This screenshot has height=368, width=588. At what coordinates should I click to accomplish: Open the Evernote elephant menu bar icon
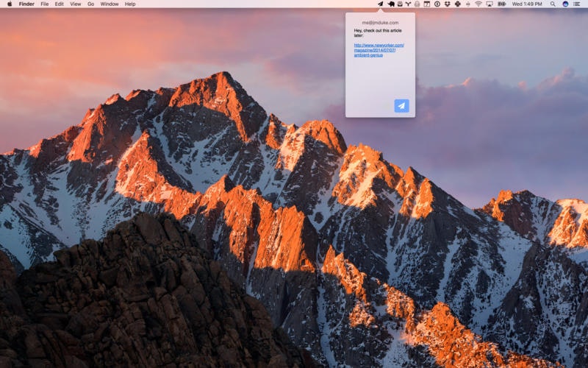pos(391,4)
